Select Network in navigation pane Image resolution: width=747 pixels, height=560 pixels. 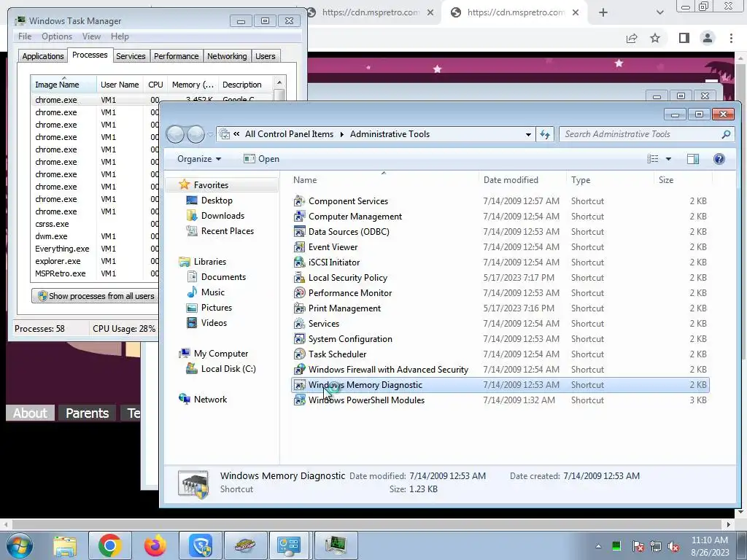click(x=210, y=400)
